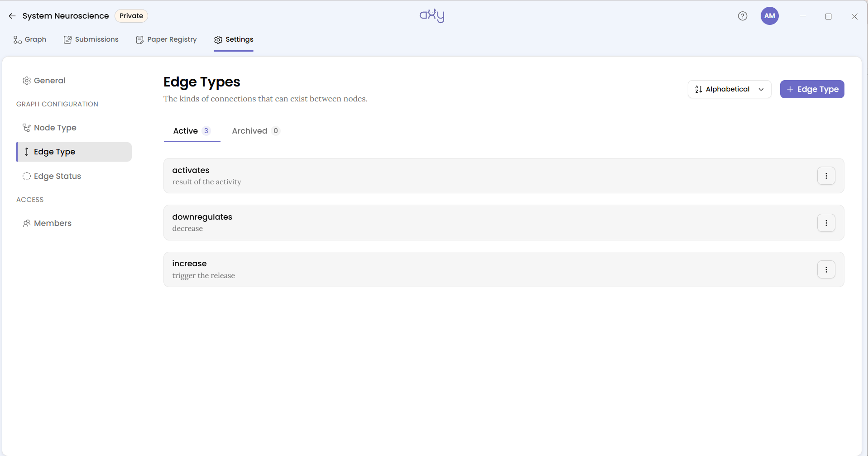Select the activates edge type name

click(x=191, y=170)
